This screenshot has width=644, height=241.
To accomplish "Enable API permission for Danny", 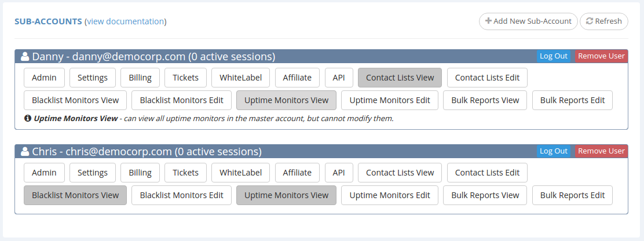I will (339, 78).
